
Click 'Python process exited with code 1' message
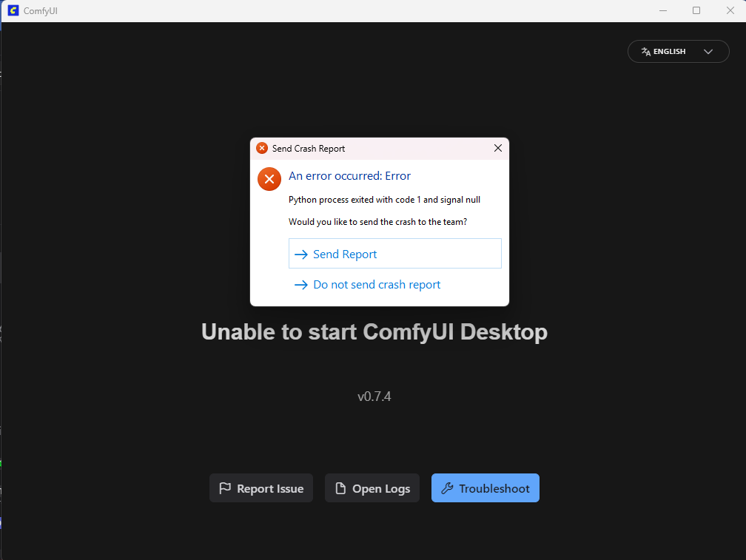click(384, 200)
